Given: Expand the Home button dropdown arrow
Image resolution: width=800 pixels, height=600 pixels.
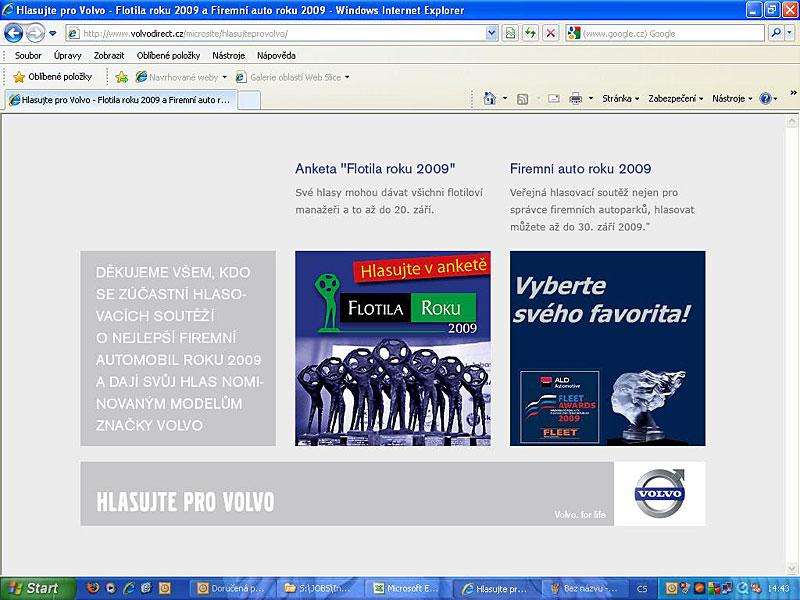Looking at the screenshot, I should tap(505, 98).
